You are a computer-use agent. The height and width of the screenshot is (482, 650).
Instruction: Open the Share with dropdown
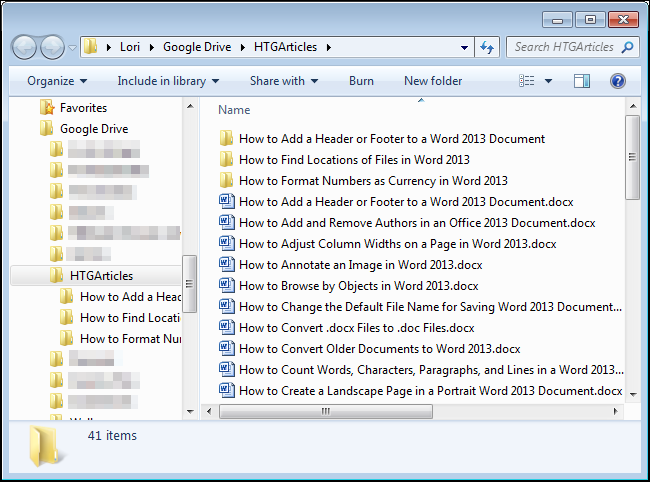(x=284, y=81)
